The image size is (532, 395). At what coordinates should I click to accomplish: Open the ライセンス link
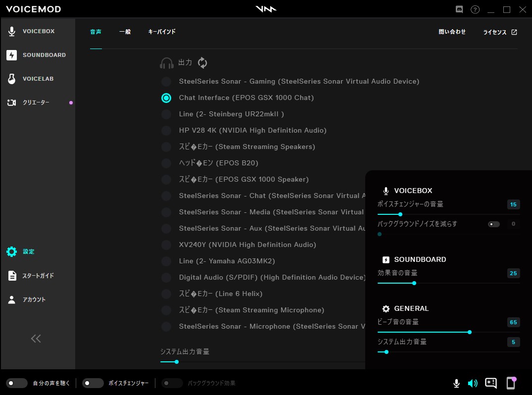click(x=495, y=32)
